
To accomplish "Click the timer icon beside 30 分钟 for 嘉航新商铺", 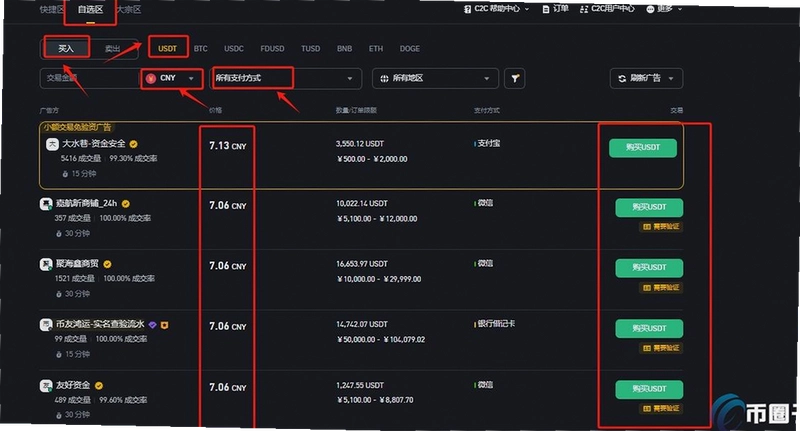I will pos(59,234).
